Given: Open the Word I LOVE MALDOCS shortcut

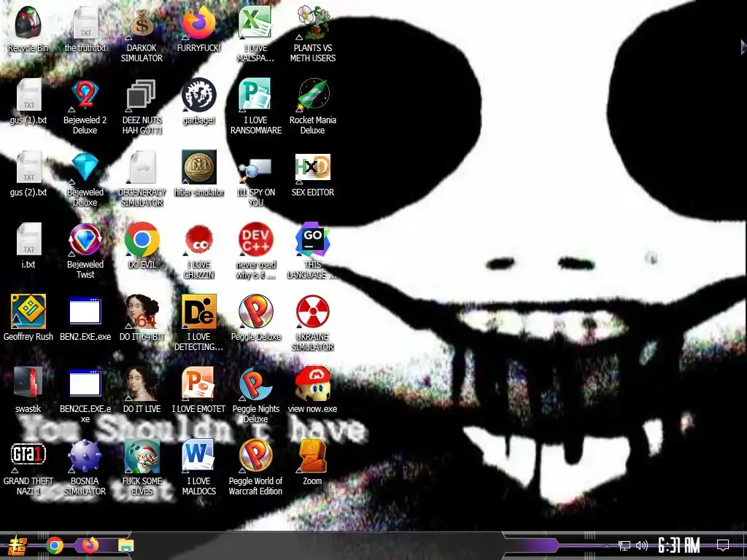Looking at the screenshot, I should point(199,456).
